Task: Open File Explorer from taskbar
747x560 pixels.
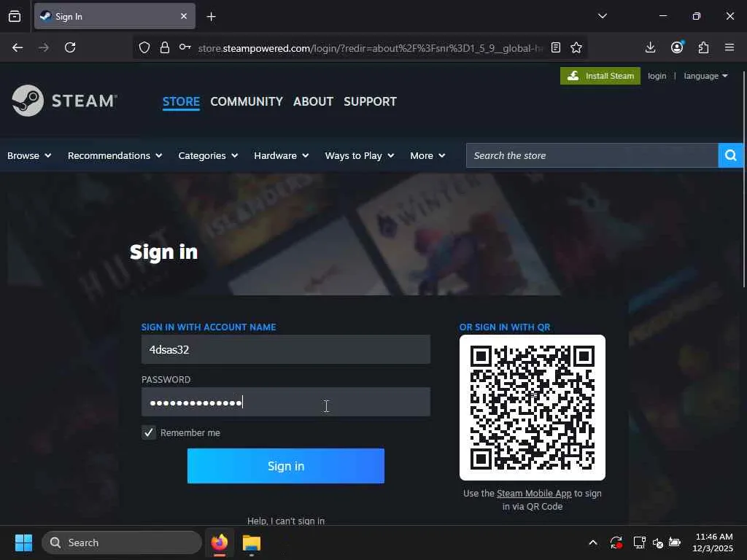Action: pyautogui.click(x=252, y=542)
